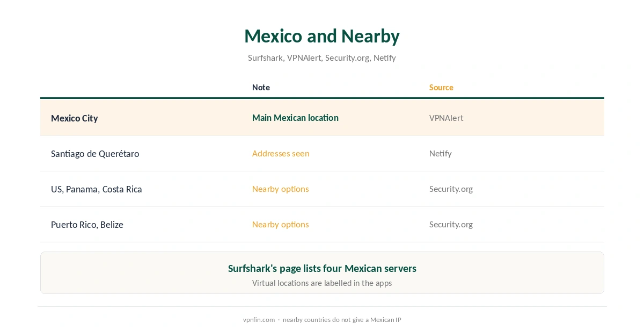Click 'Security.org' in the Costa Rica row
The image size is (644, 330).
(x=451, y=189)
